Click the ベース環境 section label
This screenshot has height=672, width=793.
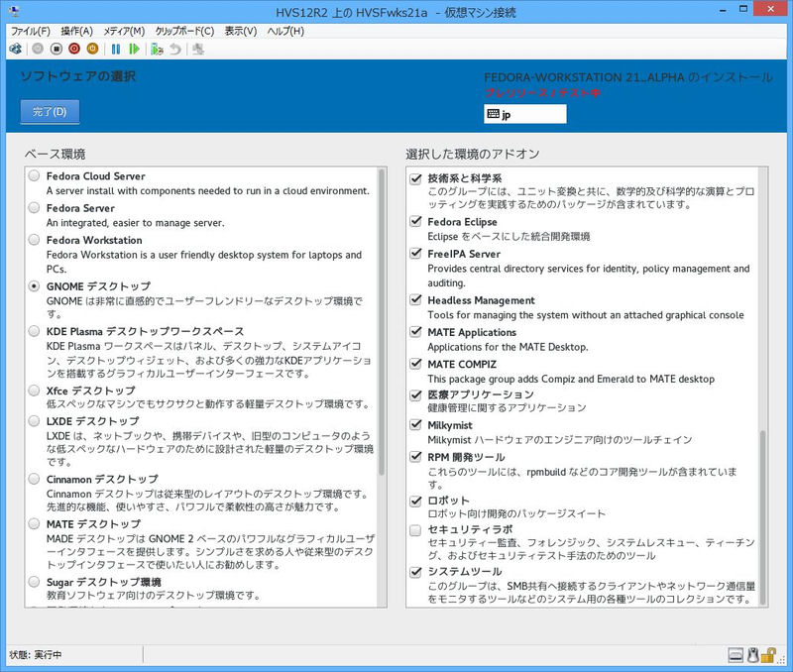56,155
